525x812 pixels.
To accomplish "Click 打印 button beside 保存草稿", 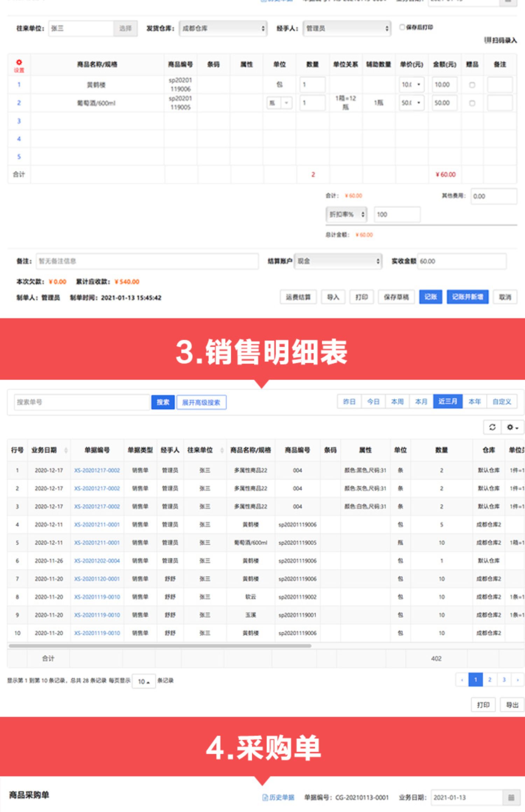I will [362, 297].
